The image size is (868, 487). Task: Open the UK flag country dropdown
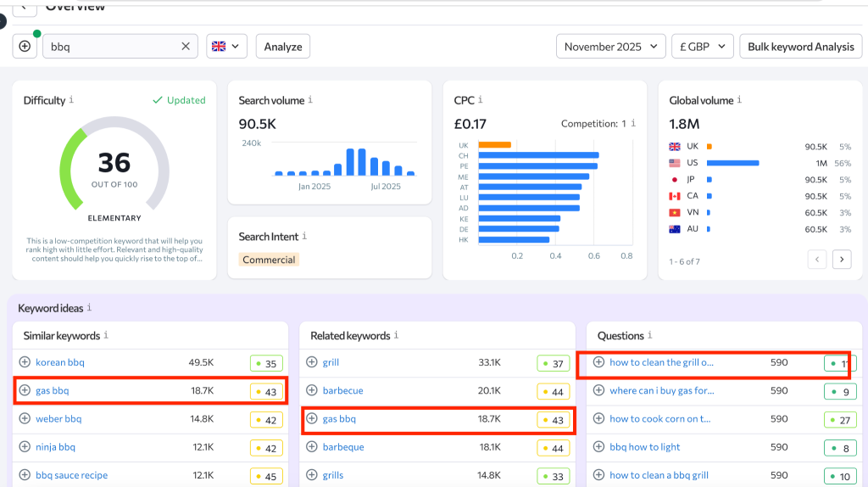[226, 47]
